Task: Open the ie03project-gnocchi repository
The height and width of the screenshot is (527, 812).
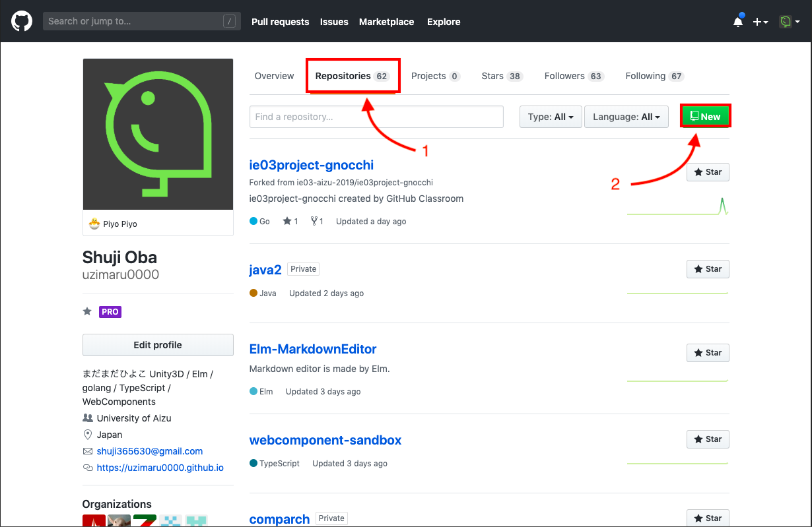Action: click(x=312, y=165)
